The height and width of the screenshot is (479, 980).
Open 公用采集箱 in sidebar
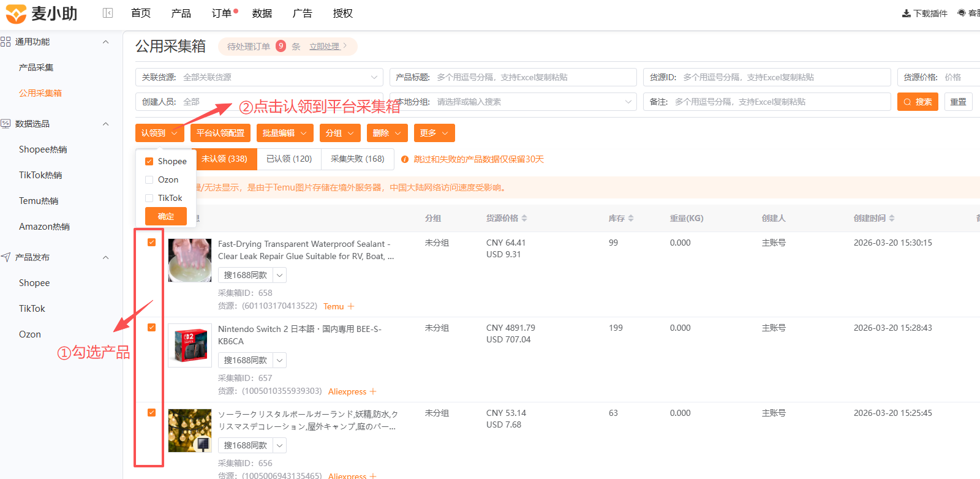(x=40, y=93)
